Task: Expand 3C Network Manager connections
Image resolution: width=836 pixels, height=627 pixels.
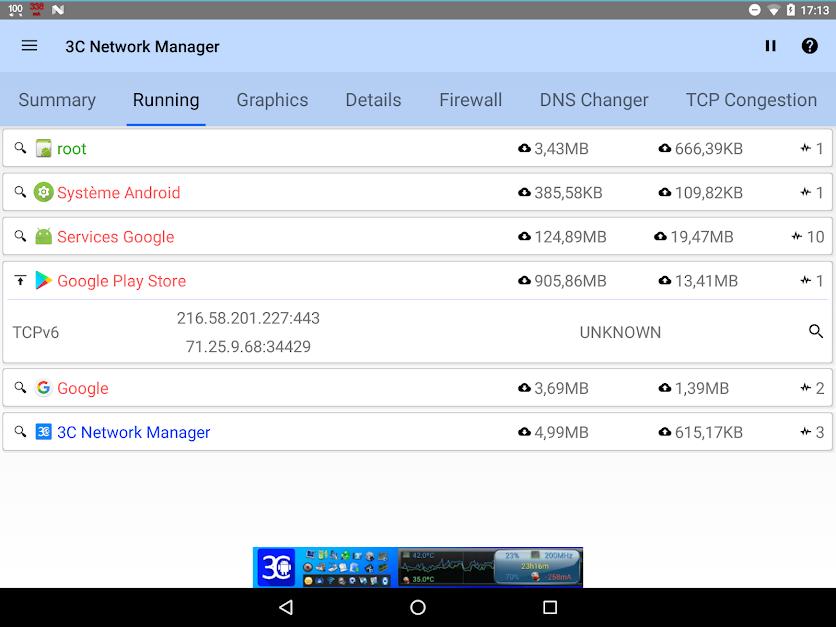Action: pyautogui.click(x=20, y=432)
